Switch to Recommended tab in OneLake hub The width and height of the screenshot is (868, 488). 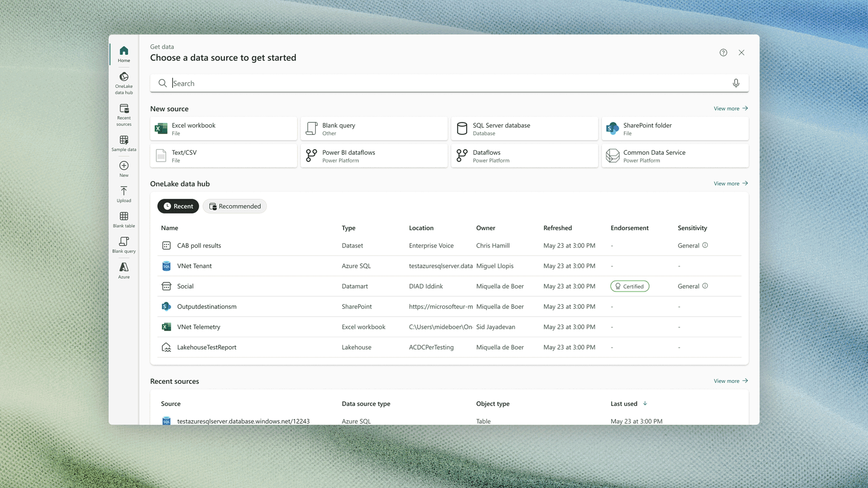click(235, 206)
